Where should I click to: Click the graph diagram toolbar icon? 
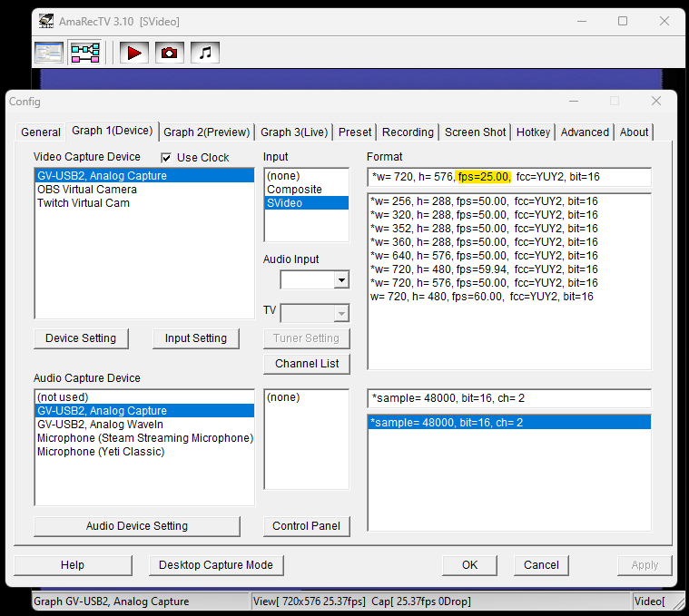click(x=85, y=53)
